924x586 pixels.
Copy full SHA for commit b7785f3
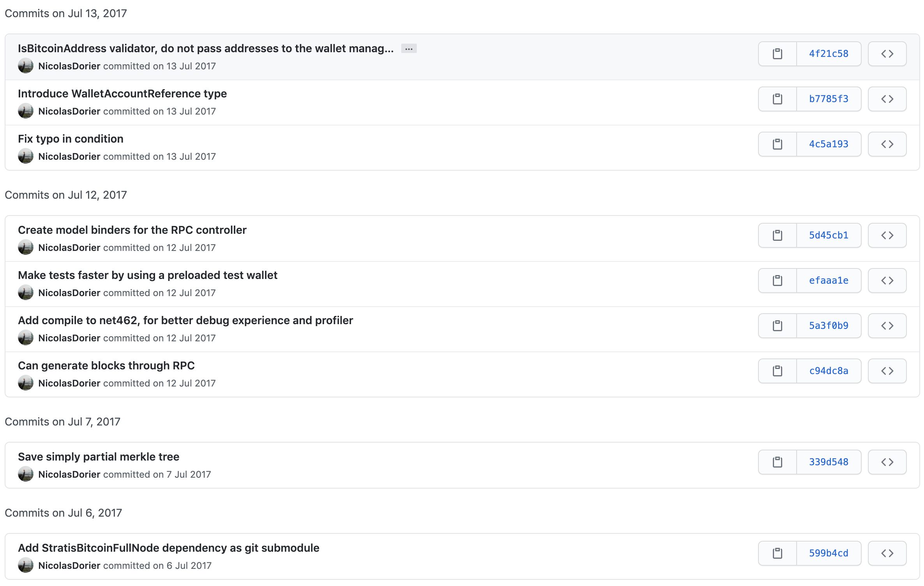pos(777,99)
